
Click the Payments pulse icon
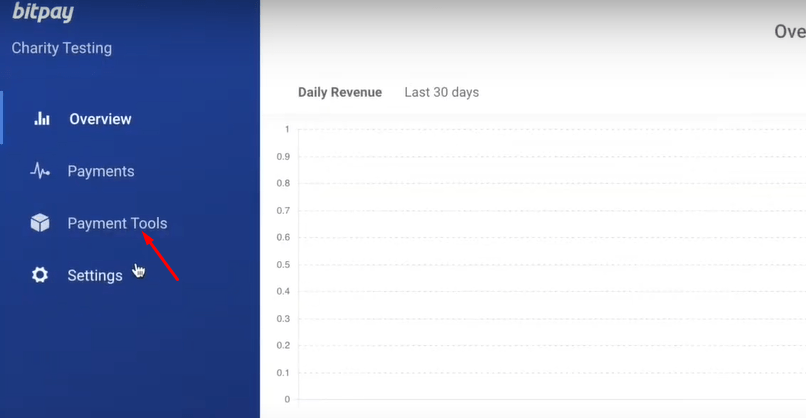tap(40, 171)
